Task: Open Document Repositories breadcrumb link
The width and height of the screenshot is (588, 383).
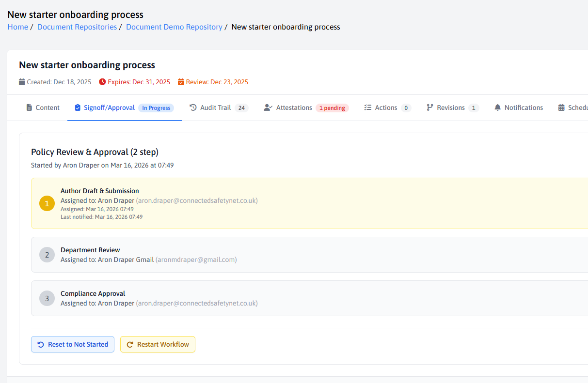Action: pos(77,27)
